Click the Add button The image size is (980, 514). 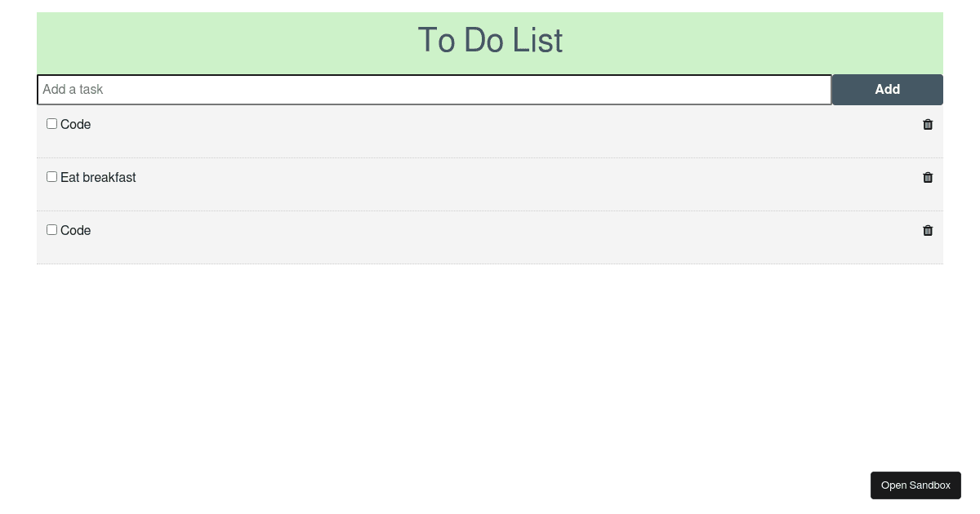pos(887,90)
